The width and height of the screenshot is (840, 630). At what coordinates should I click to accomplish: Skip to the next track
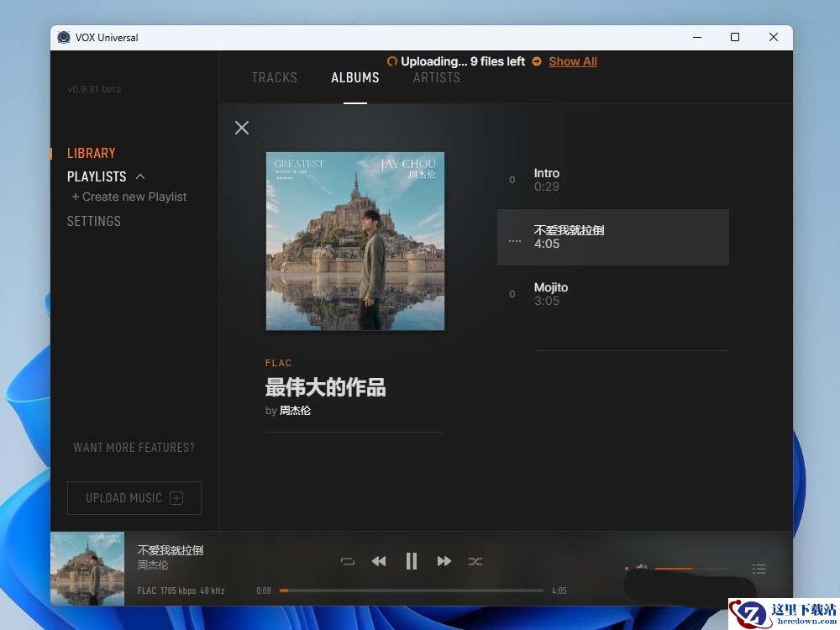tap(444, 561)
